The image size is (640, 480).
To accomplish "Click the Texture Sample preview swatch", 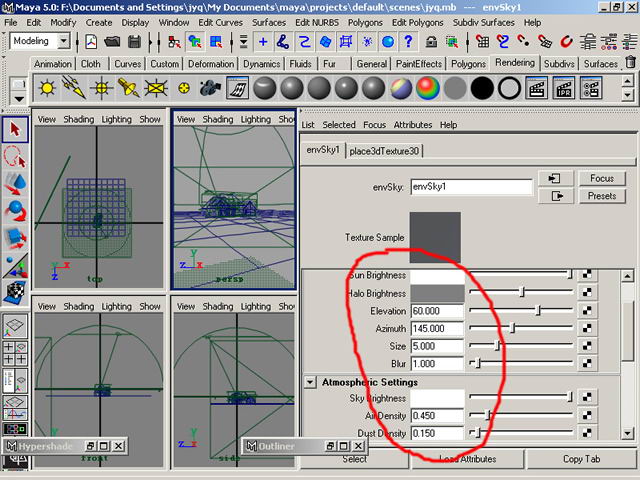I will 435,237.
